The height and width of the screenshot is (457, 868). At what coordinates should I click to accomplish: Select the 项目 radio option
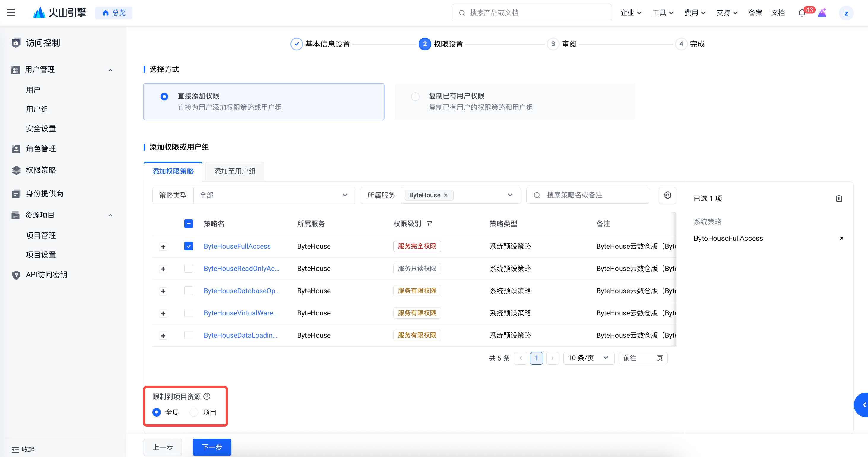[194, 412]
